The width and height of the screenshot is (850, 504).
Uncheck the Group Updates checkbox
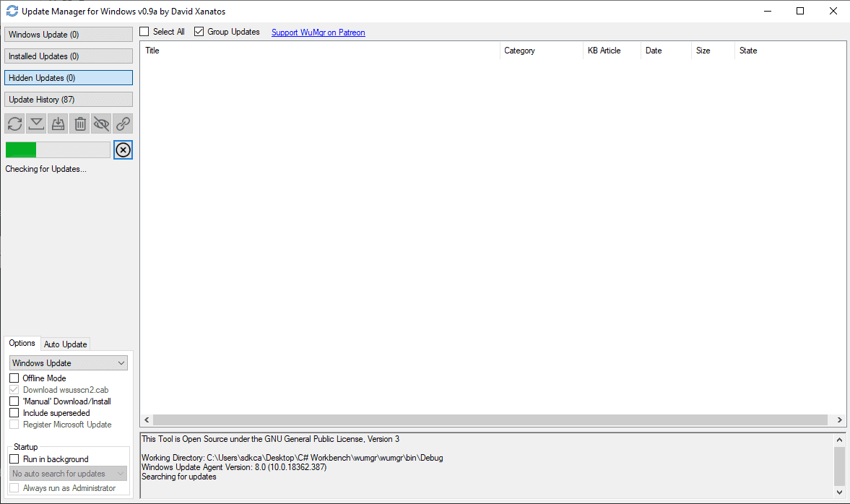199,32
